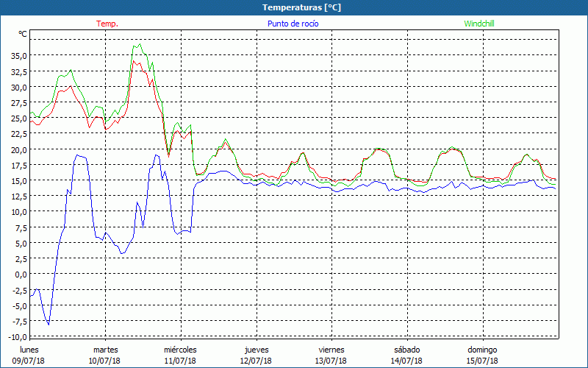Click the blue dew point minimum on lunes
This screenshot has height=368, width=588.
(49, 325)
